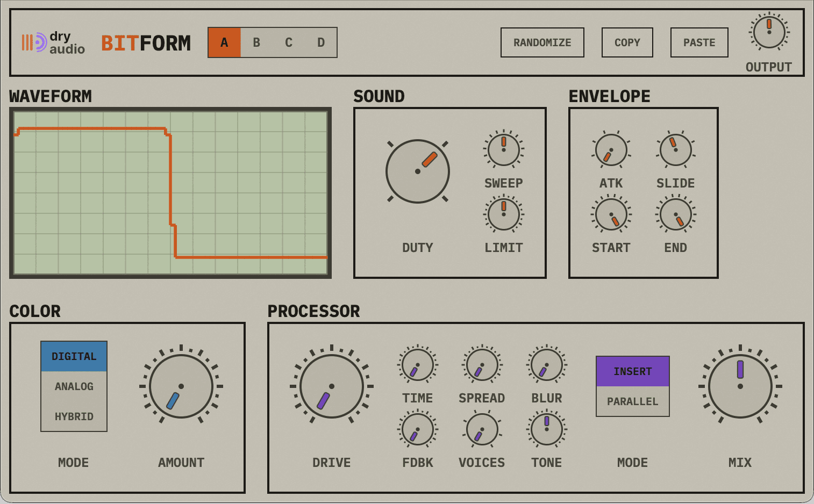Select the END envelope knob

pyautogui.click(x=675, y=215)
